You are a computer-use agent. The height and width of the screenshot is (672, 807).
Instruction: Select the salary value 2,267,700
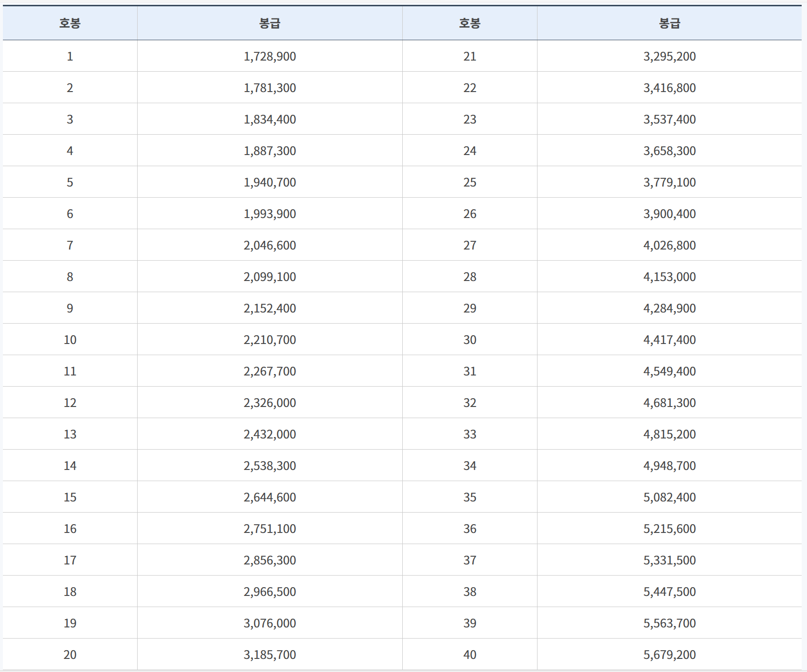[x=269, y=371]
